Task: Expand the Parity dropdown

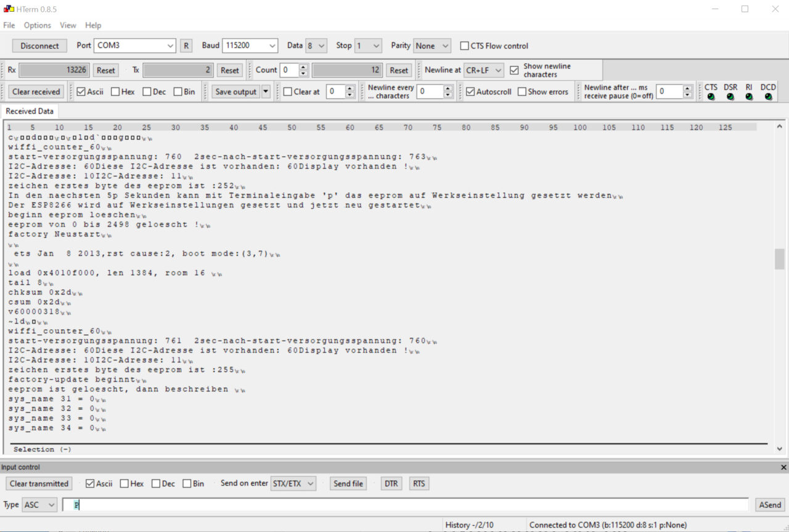Action: (x=431, y=46)
